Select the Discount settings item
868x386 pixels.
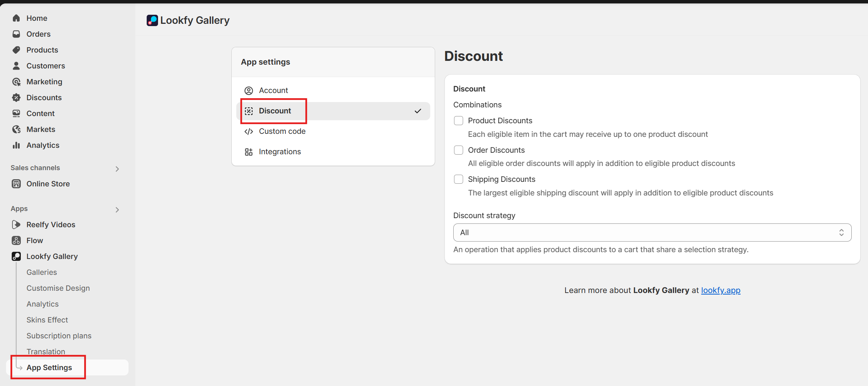pos(333,111)
